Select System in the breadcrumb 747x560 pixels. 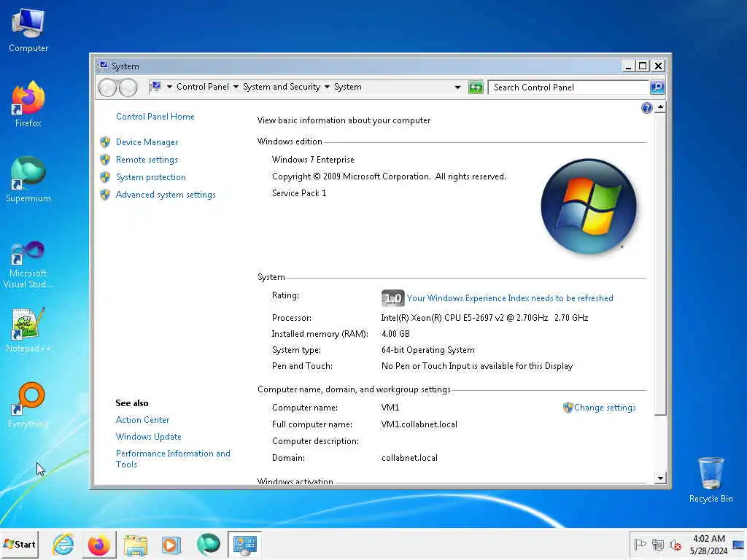click(348, 87)
